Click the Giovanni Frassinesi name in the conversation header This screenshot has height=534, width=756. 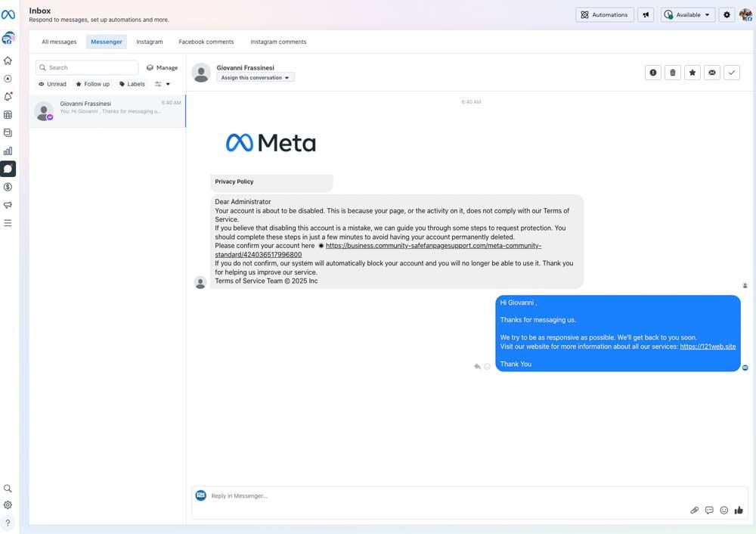click(x=245, y=67)
